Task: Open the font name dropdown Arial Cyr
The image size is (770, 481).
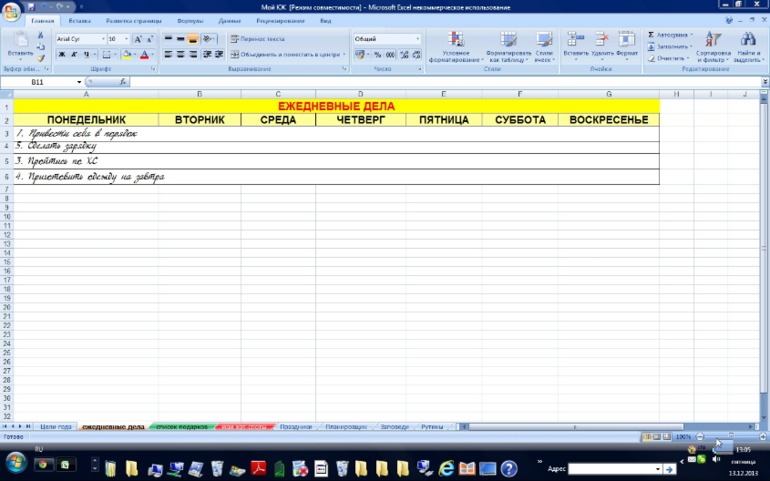Action: [x=81, y=39]
